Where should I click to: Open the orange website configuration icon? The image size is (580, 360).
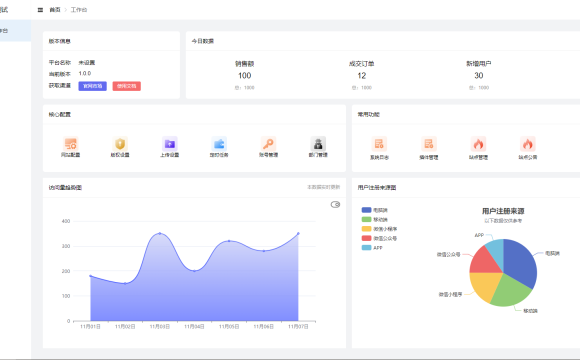click(x=70, y=144)
